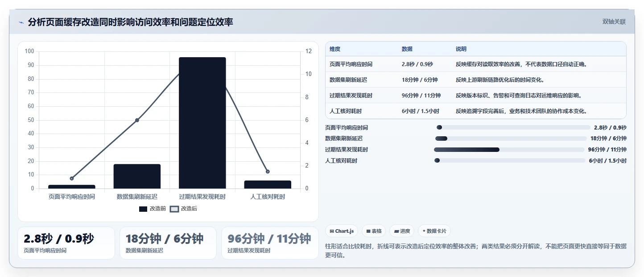Click the 页面平均响应时间 progress bar
The image size is (644, 277).
click(513, 128)
